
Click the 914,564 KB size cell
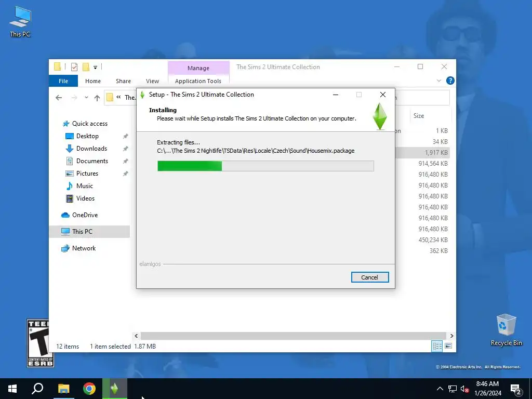point(433,164)
